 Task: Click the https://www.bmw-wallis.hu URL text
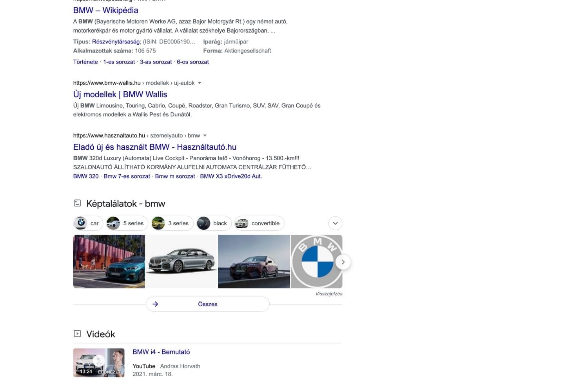(107, 83)
